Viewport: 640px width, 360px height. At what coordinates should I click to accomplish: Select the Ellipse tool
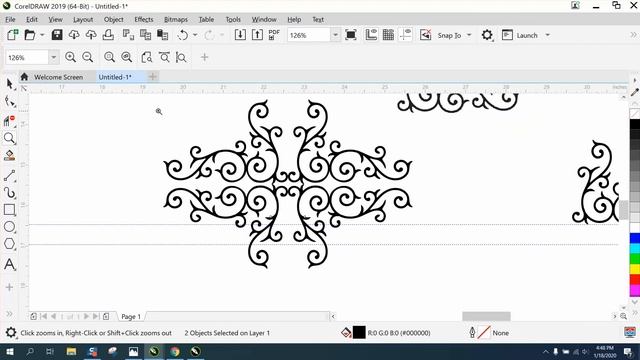9,227
